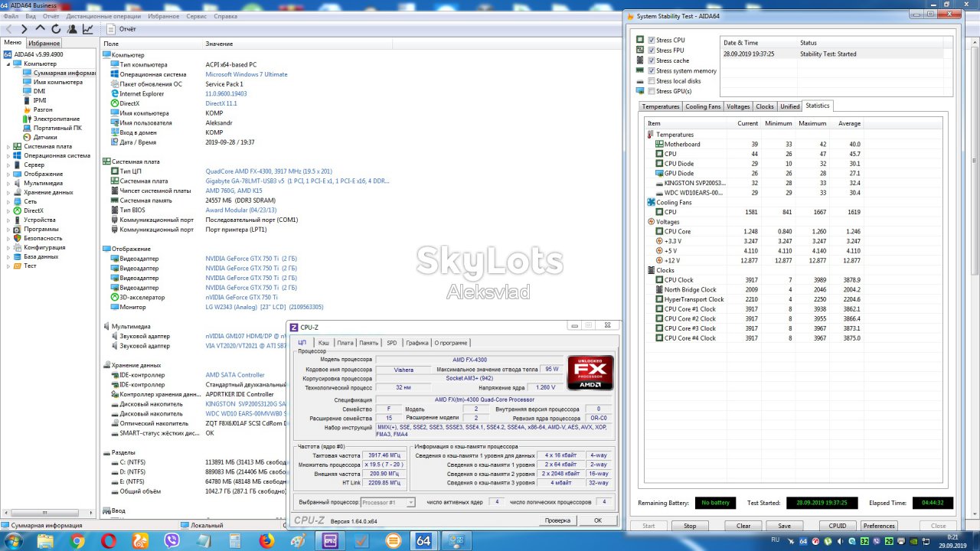Viewport: 980px width, 551px height.
Task: Select Разгон overclock item in the tree
Action: [x=38, y=109]
